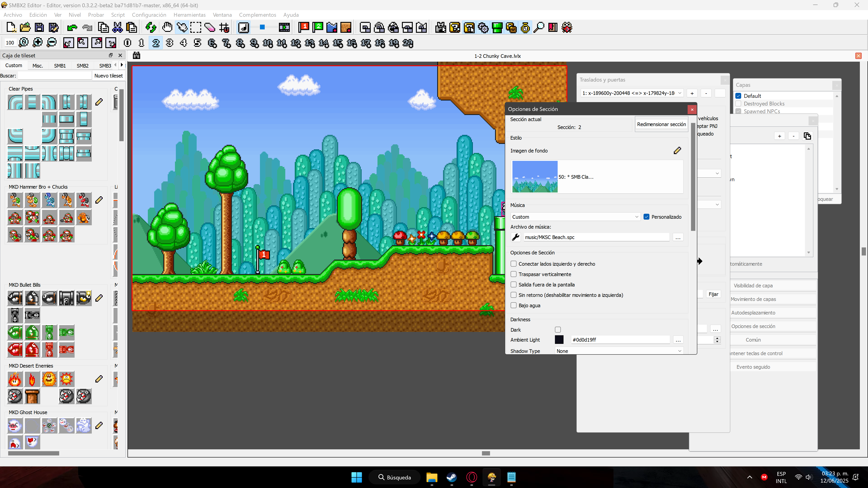Open the Herramientas menu

coord(189,15)
